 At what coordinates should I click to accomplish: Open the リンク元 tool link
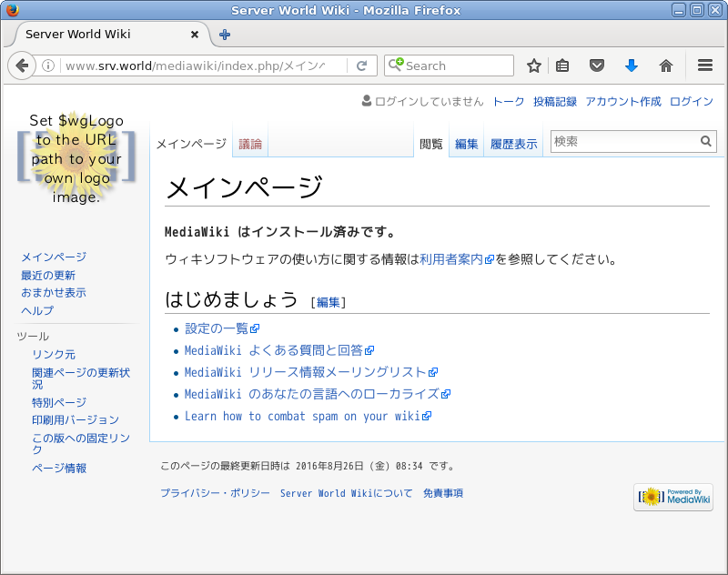pos(54,354)
